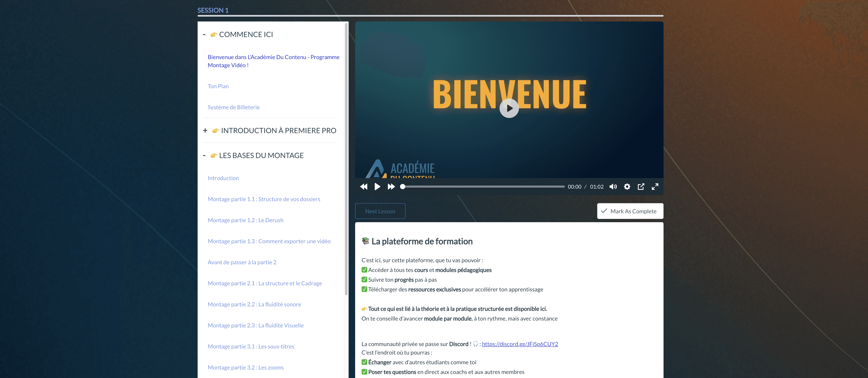Click the rewind icon in the video player
Image resolution: width=868 pixels, height=378 pixels.
coord(364,187)
